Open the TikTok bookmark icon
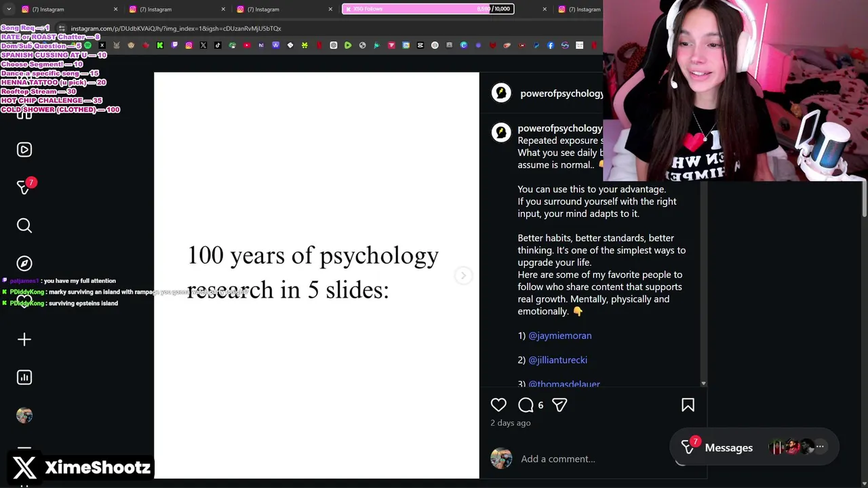Screen dimensions: 868x488 (218, 45)
